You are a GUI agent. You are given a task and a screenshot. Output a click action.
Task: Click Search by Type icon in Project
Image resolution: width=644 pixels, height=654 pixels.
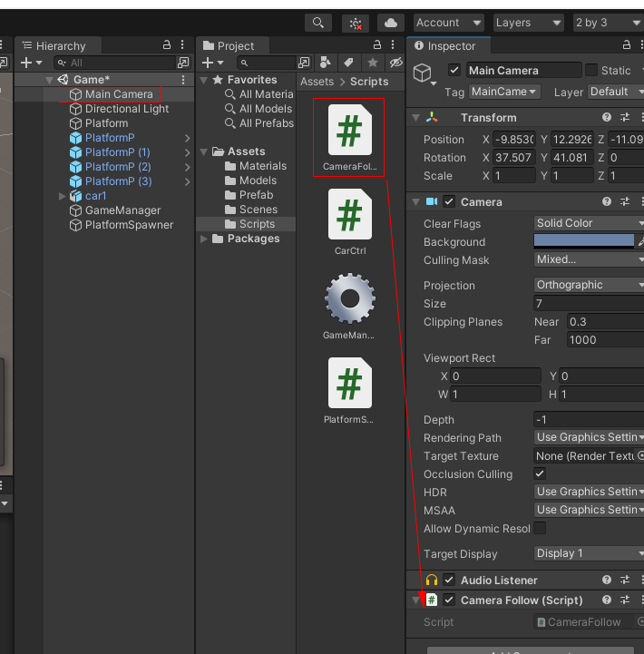[325, 63]
